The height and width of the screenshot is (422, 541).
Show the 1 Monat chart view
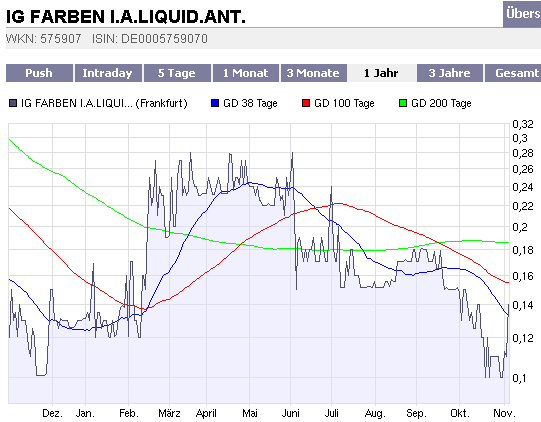click(x=246, y=73)
